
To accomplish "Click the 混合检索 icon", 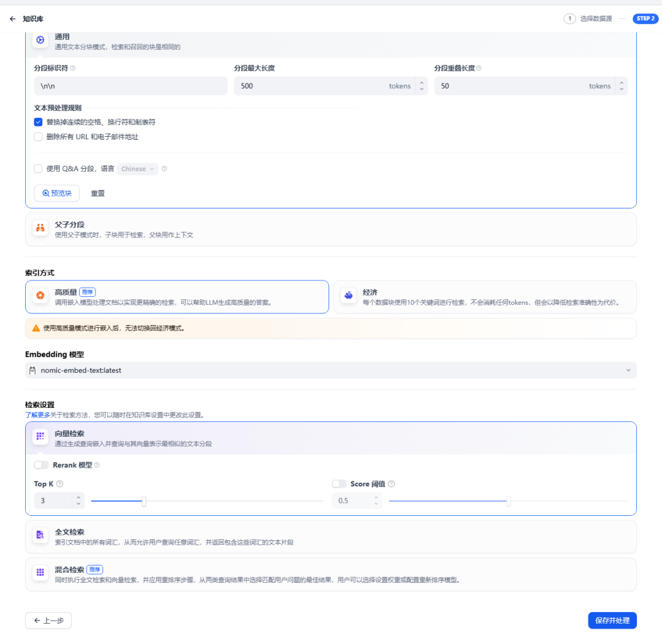I will [40, 573].
